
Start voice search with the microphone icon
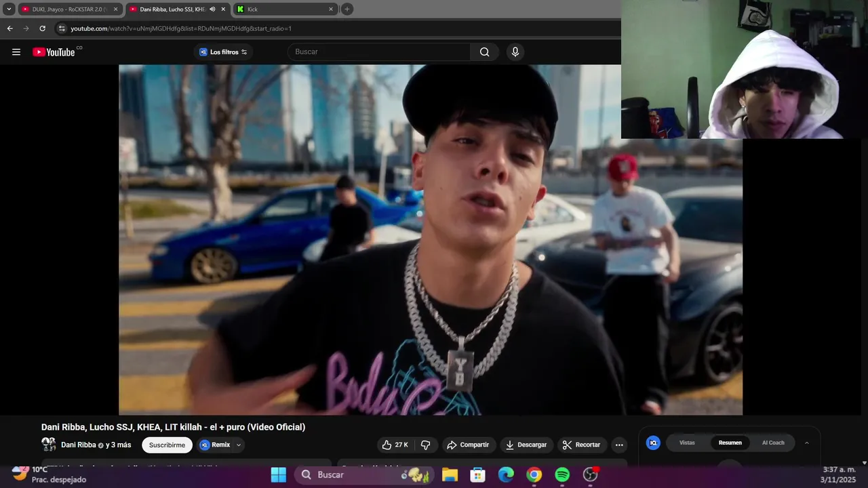[x=515, y=52]
